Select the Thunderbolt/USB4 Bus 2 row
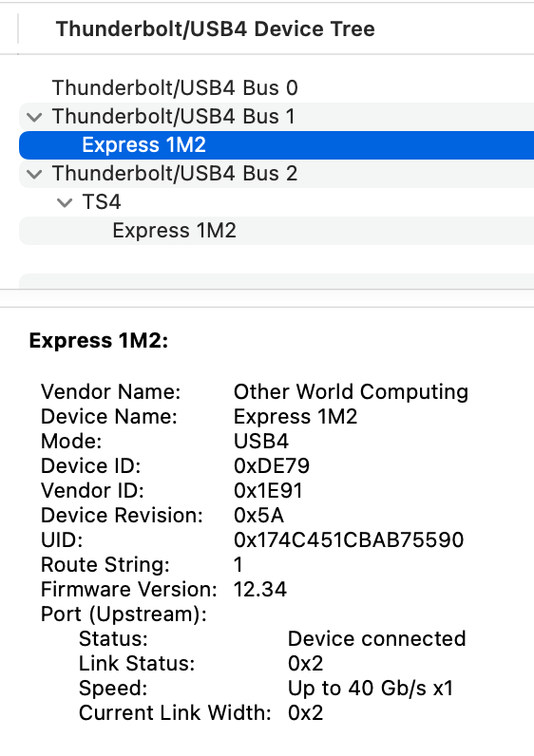534x756 pixels. click(x=277, y=174)
